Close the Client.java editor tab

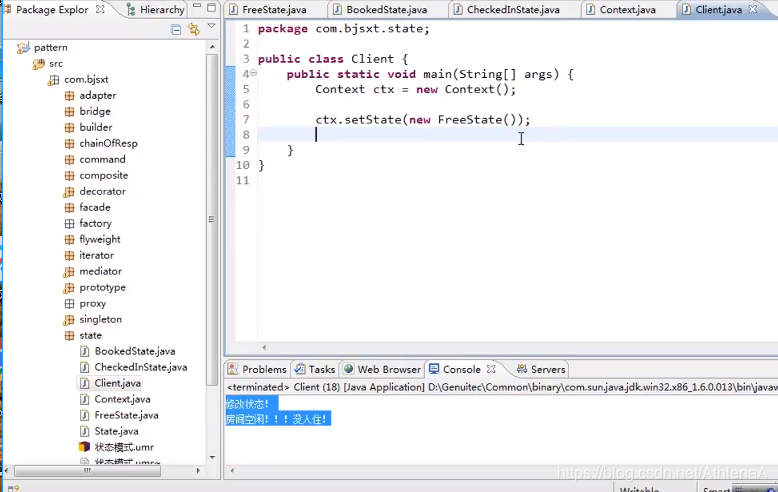[x=753, y=9]
